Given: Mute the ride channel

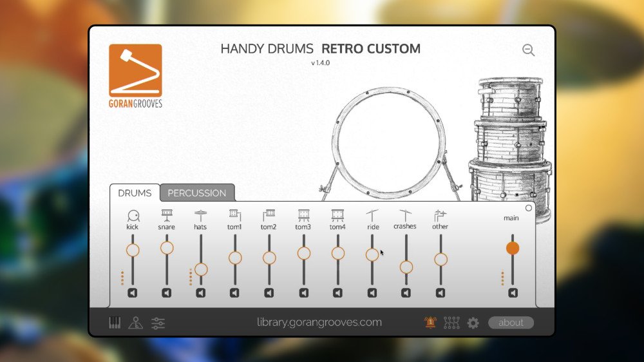Looking at the screenshot, I should [x=372, y=293].
